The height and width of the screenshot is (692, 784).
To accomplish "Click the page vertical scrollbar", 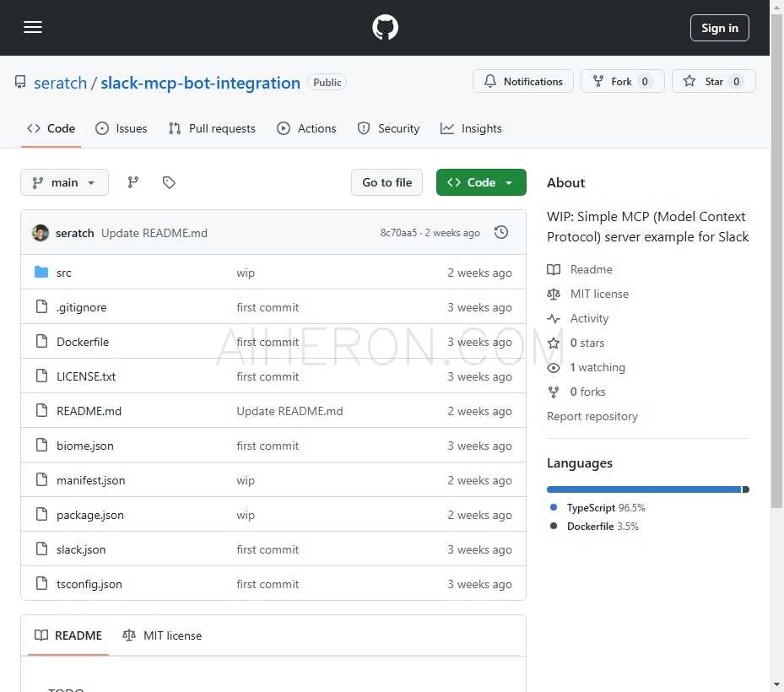I will 776,261.
